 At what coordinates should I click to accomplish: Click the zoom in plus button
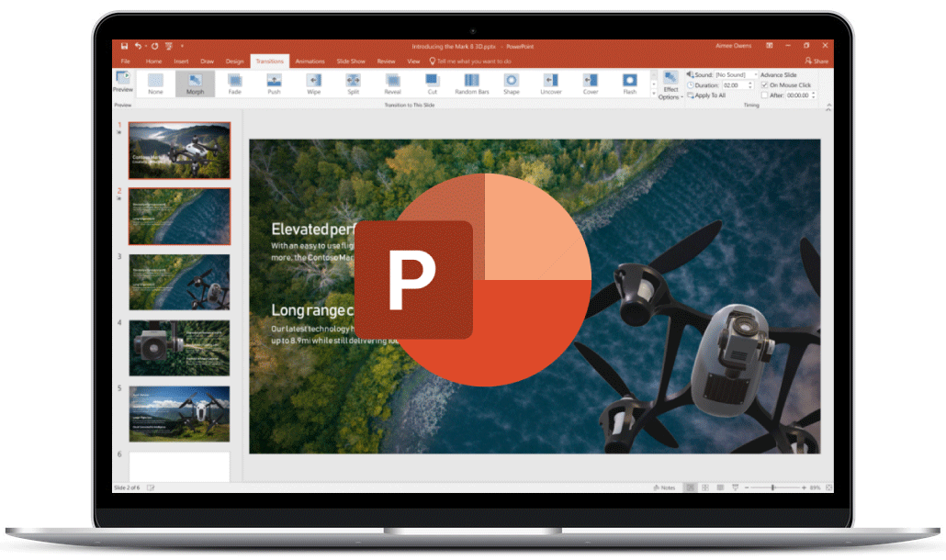click(804, 487)
